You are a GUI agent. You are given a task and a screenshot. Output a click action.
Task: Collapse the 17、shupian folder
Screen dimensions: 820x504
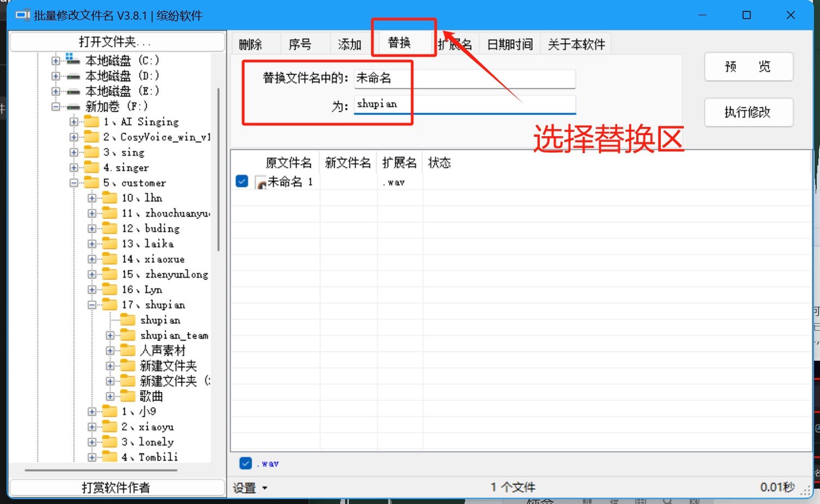click(92, 305)
